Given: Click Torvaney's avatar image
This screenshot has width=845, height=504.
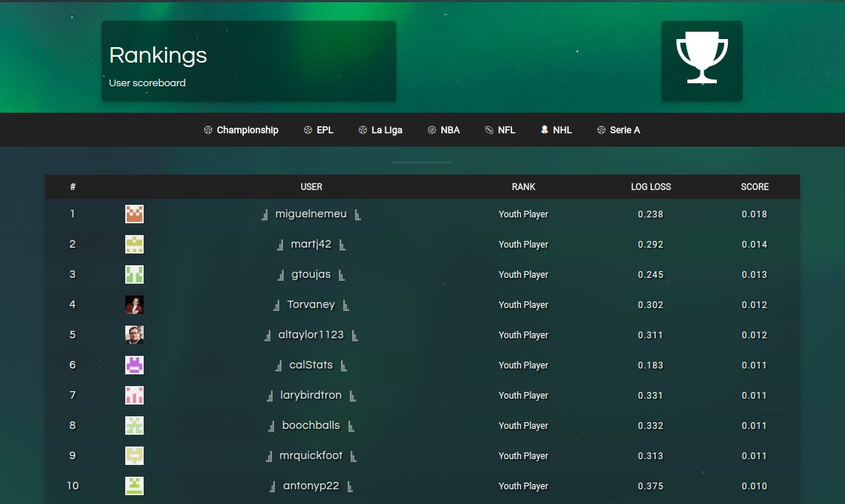Looking at the screenshot, I should (x=134, y=304).
